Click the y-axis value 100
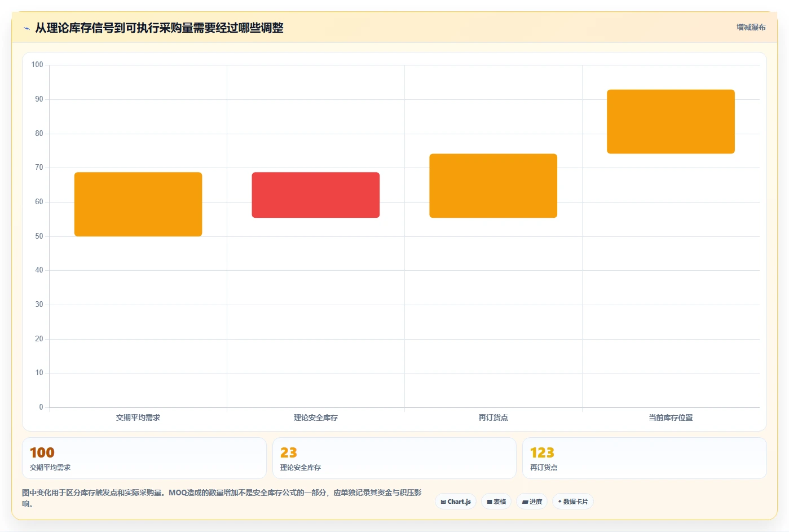The height and width of the screenshot is (532, 789). [x=37, y=65]
